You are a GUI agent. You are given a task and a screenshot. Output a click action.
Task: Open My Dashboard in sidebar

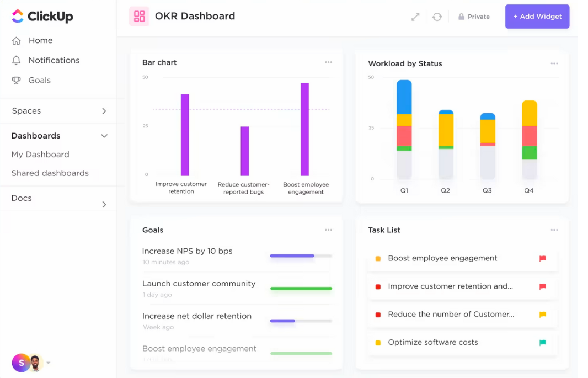[x=40, y=155]
